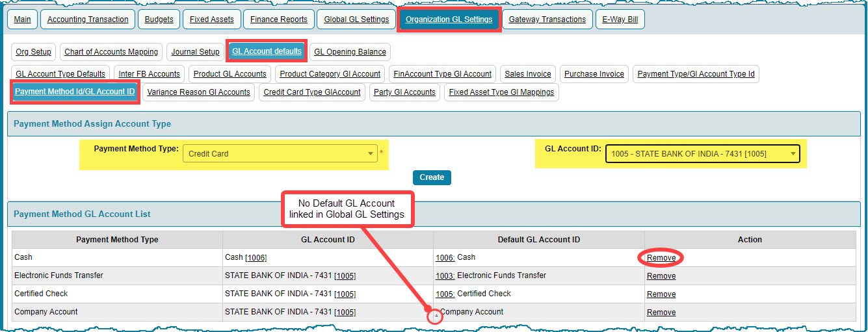Open Chart of Accounts Mapping
This screenshot has width=868, height=332.
(x=111, y=52)
